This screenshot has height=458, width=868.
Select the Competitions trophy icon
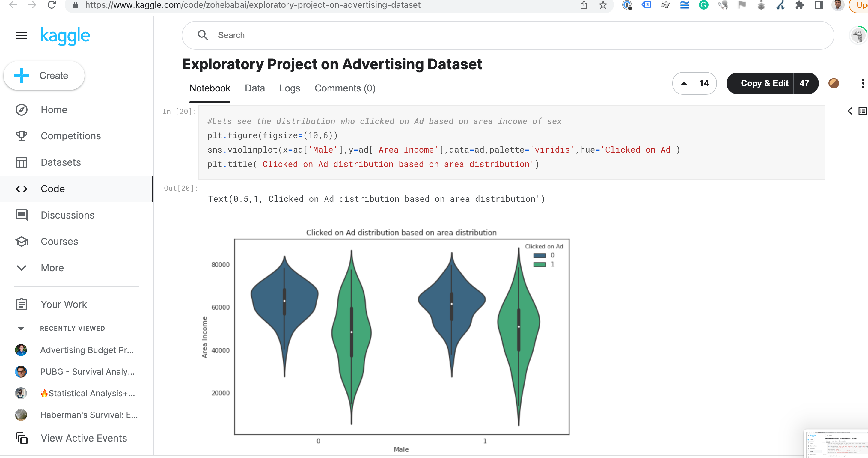click(21, 136)
